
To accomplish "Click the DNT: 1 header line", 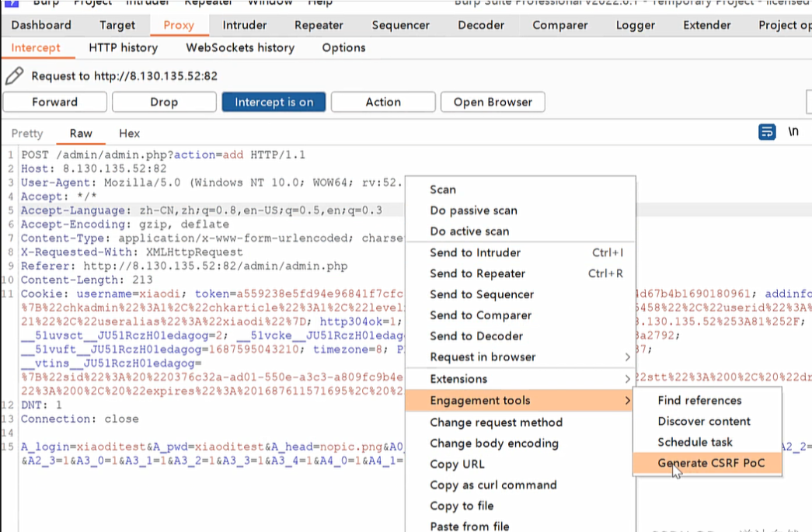I will pos(41,405).
